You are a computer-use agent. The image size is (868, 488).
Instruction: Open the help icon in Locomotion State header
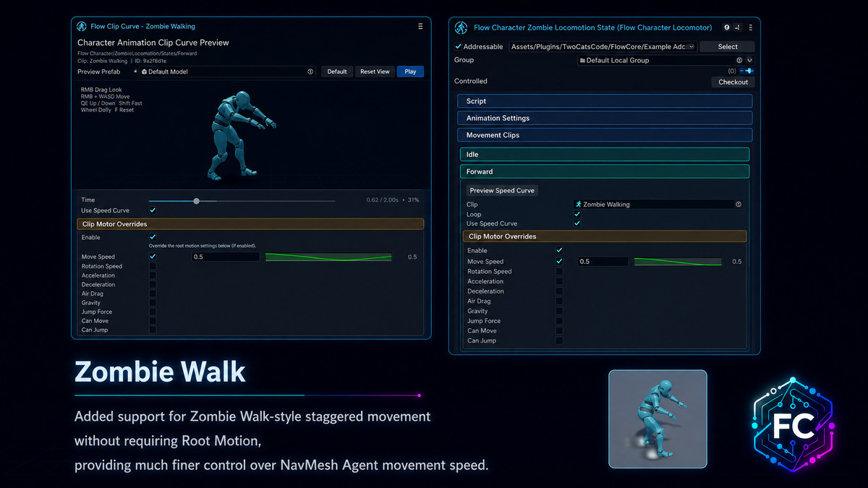point(727,27)
